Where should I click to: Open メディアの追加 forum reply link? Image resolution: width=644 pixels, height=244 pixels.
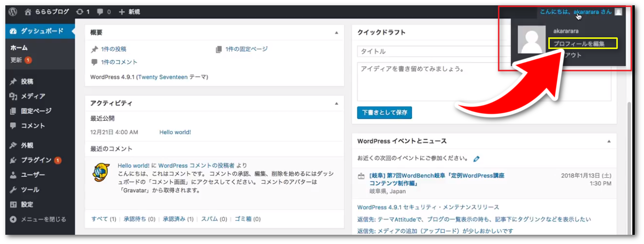435,231
